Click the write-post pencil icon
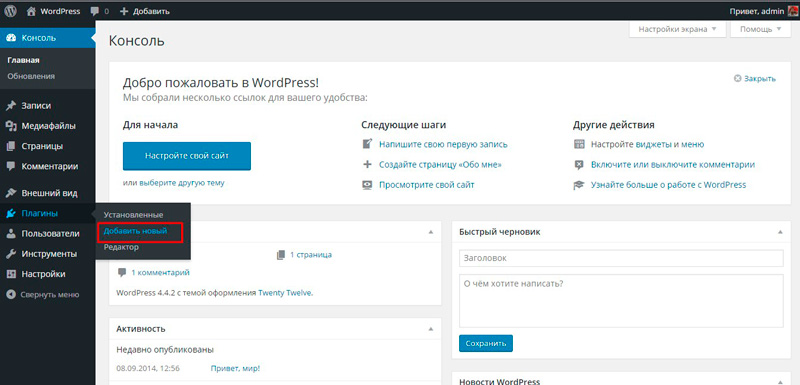Image resolution: width=800 pixels, height=385 pixels. point(367,144)
